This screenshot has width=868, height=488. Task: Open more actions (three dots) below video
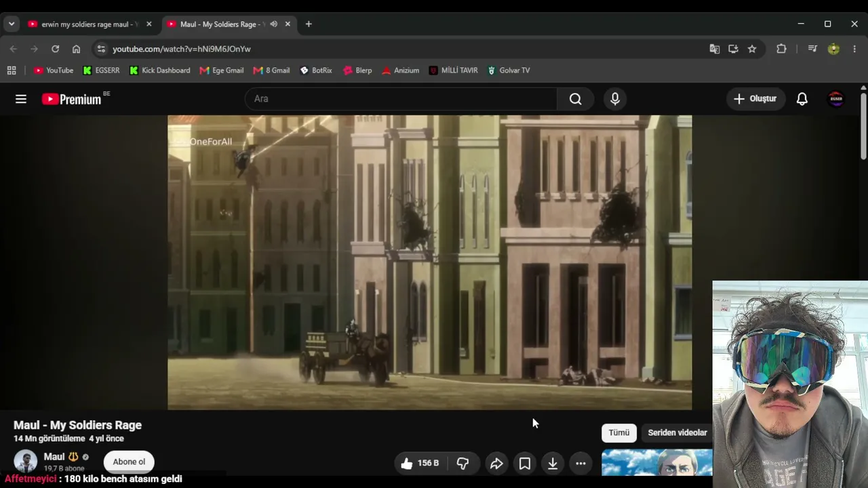click(x=580, y=464)
